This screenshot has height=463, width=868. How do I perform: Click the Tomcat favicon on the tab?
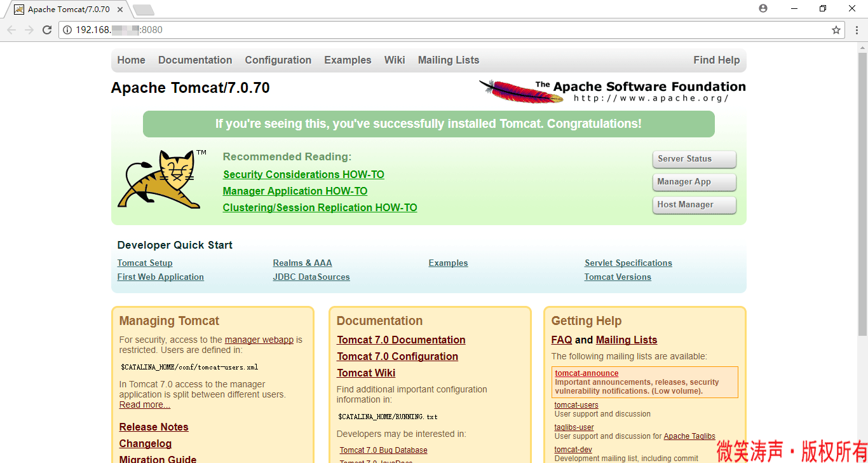19,10
